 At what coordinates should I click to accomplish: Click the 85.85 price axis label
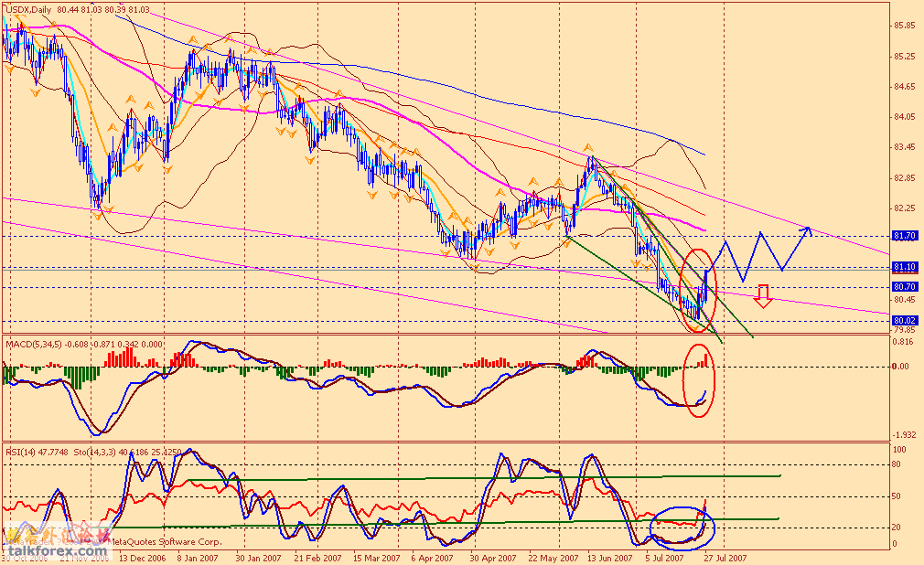[905, 26]
